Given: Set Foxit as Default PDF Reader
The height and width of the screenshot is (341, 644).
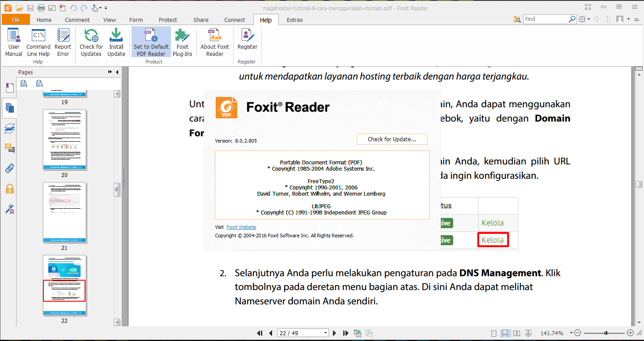Looking at the screenshot, I should pyautogui.click(x=151, y=42).
